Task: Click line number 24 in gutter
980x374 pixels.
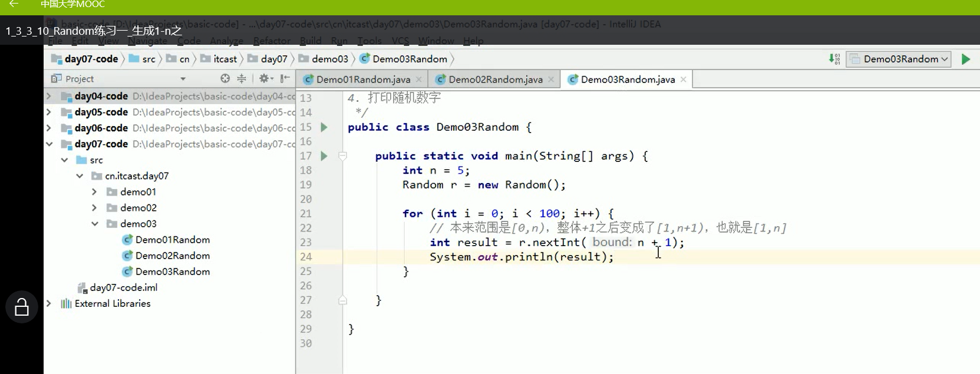Action: (306, 257)
